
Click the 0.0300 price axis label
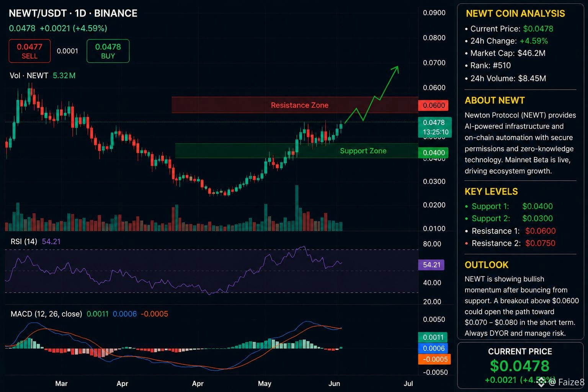434,181
